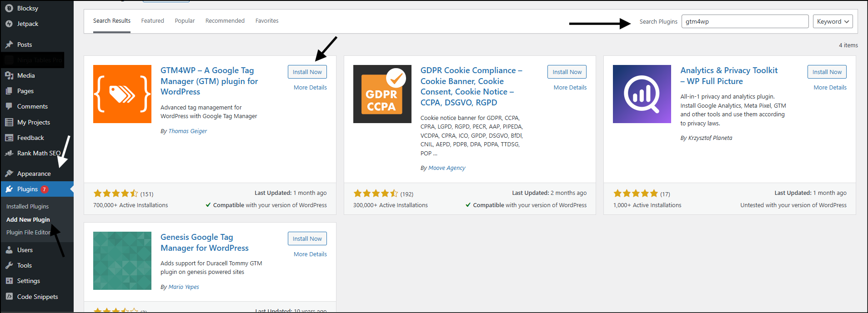Click the '4 items' results count
868x313 pixels.
[x=848, y=45]
